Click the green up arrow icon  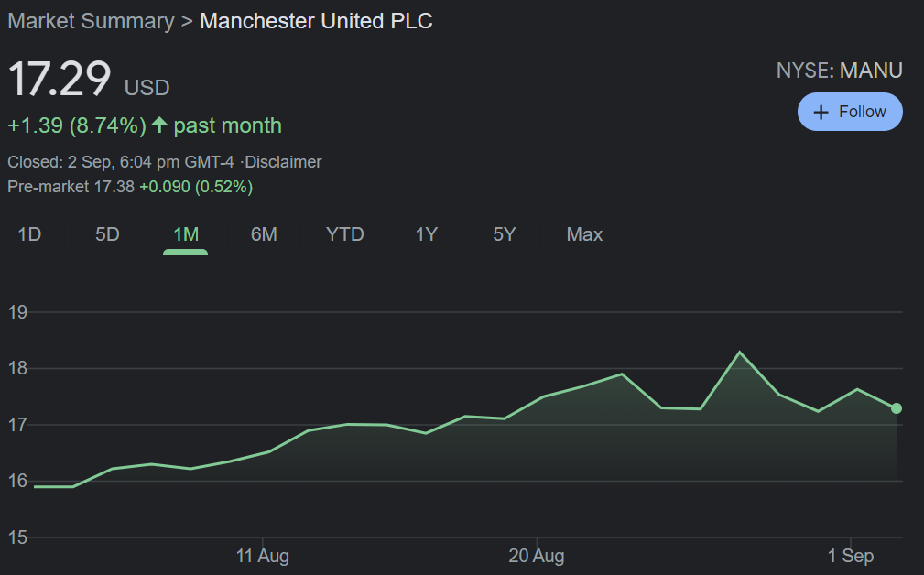pos(159,125)
